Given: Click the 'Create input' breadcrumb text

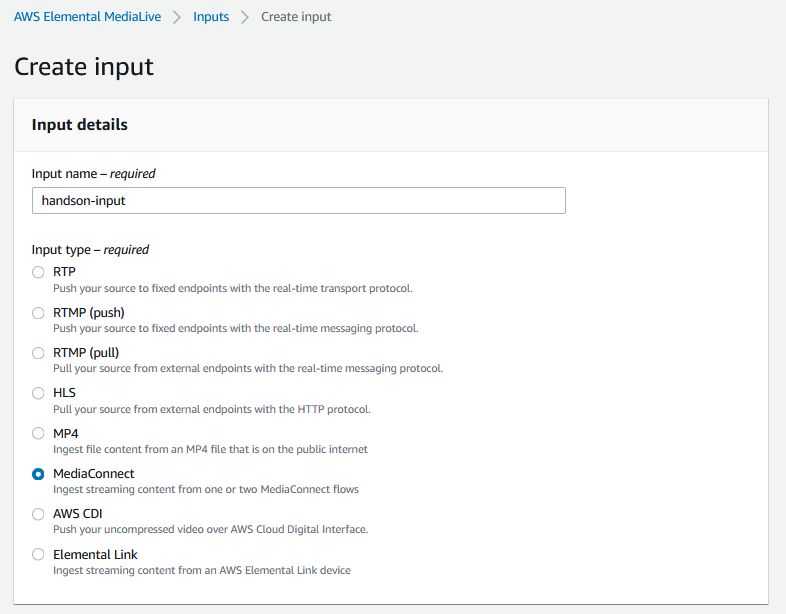Looking at the screenshot, I should 296,17.
